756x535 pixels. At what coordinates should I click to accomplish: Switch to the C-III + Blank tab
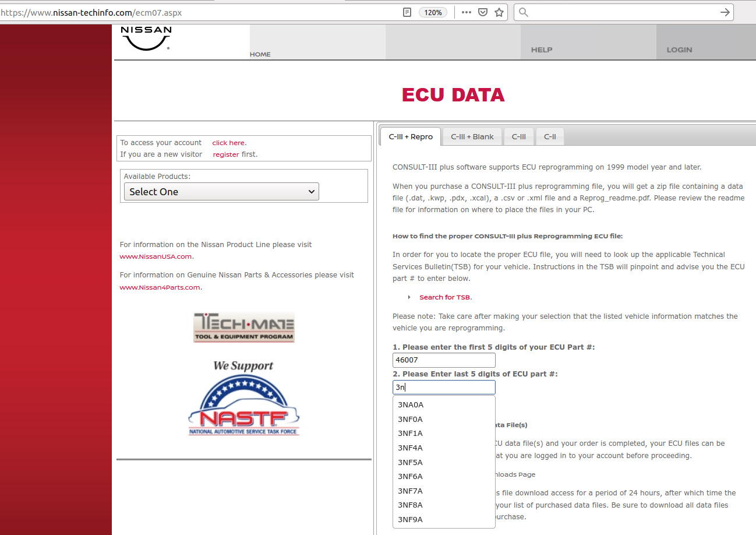pos(472,136)
